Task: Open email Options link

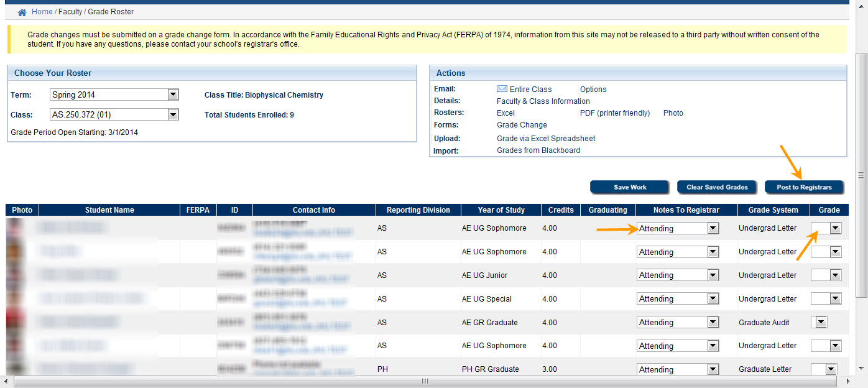Action: (593, 89)
